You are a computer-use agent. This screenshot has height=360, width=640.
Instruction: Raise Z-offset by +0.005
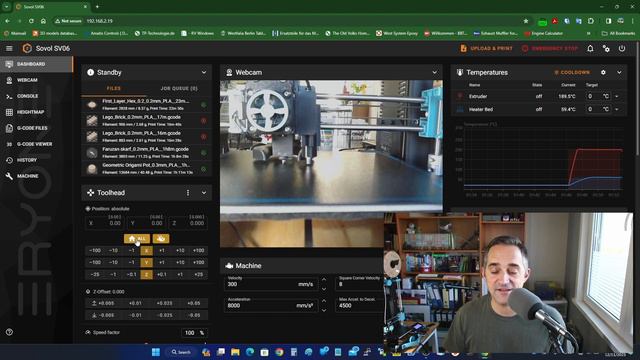click(103, 303)
